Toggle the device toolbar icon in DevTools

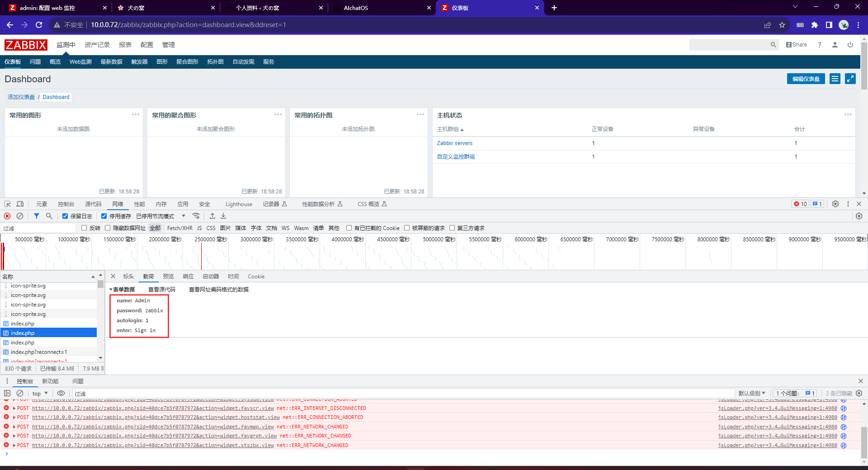point(20,204)
